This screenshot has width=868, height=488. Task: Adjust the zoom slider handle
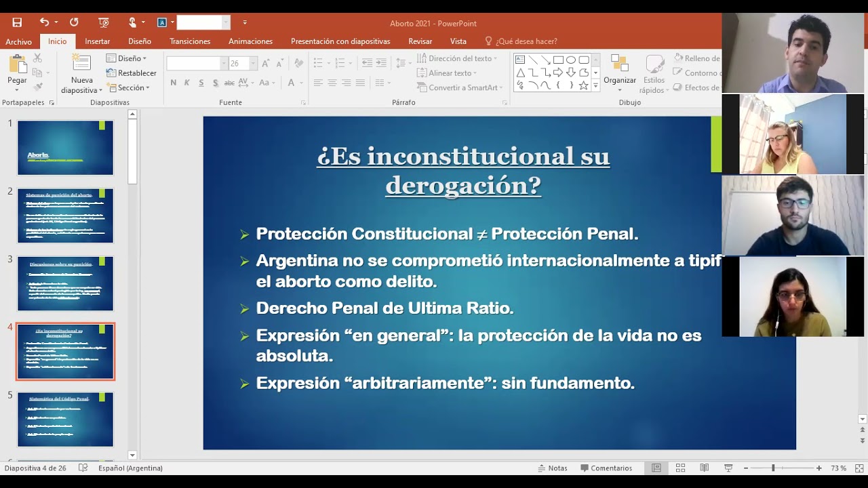coord(772,468)
